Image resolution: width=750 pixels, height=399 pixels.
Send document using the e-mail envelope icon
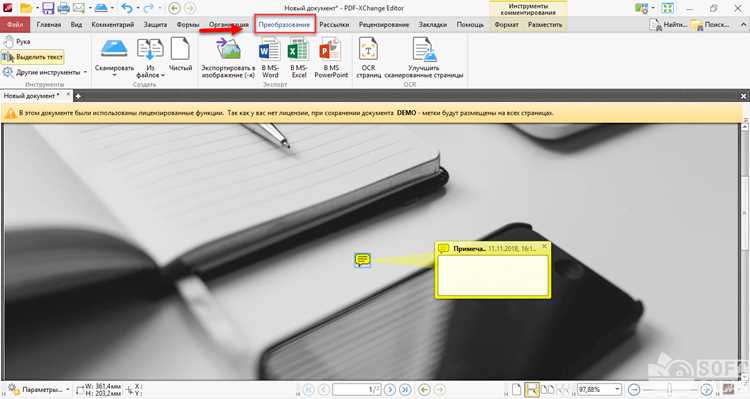click(x=79, y=8)
